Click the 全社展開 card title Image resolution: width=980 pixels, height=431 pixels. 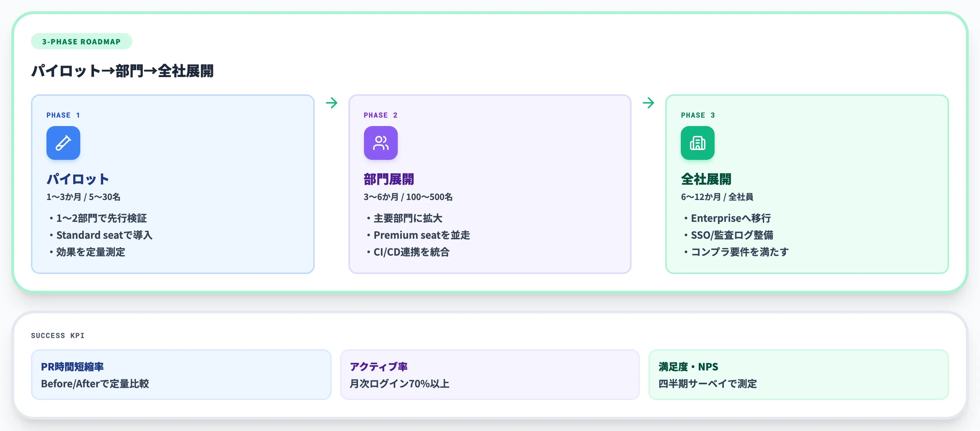coord(706,179)
